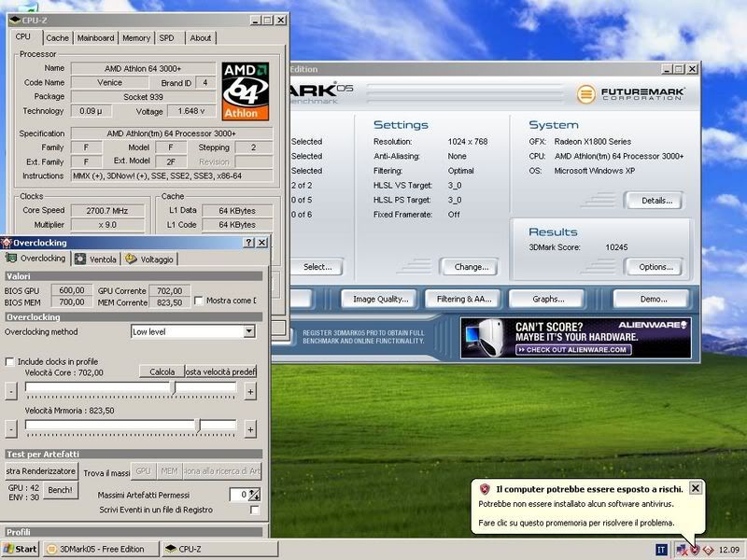
Task: Increase core speed with the plus button
Action: pyautogui.click(x=250, y=392)
